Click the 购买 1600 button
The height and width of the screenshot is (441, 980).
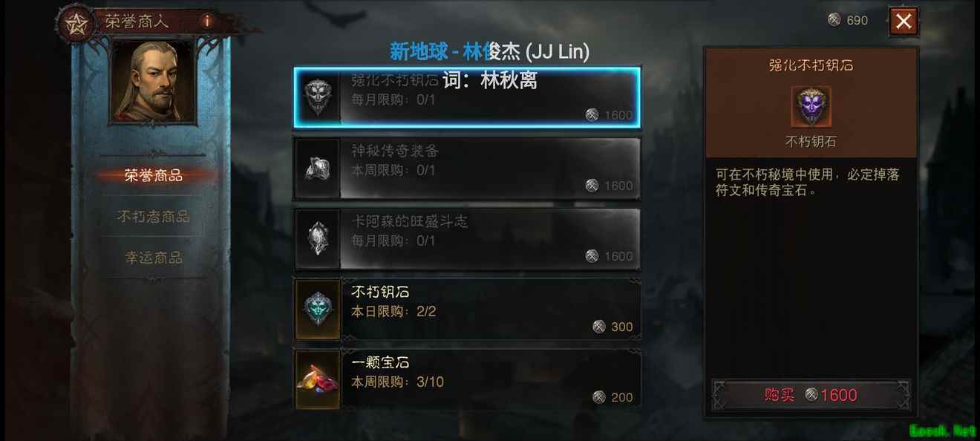(x=811, y=395)
